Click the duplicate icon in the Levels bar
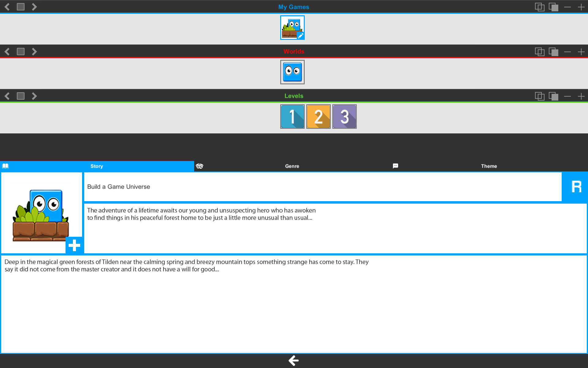The width and height of the screenshot is (588, 368). pyautogui.click(x=540, y=96)
